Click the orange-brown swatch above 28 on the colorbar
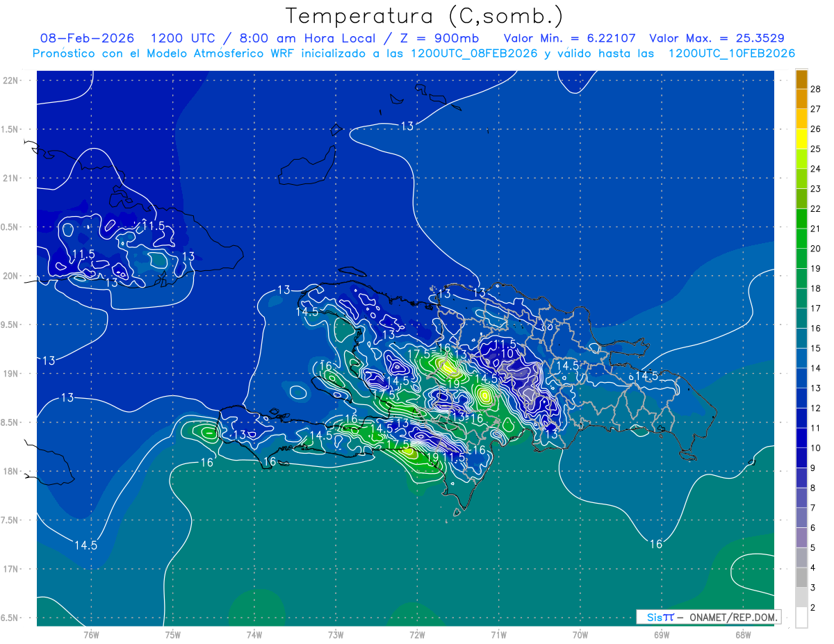Screen dimensions: 834x644 [x=802, y=80]
